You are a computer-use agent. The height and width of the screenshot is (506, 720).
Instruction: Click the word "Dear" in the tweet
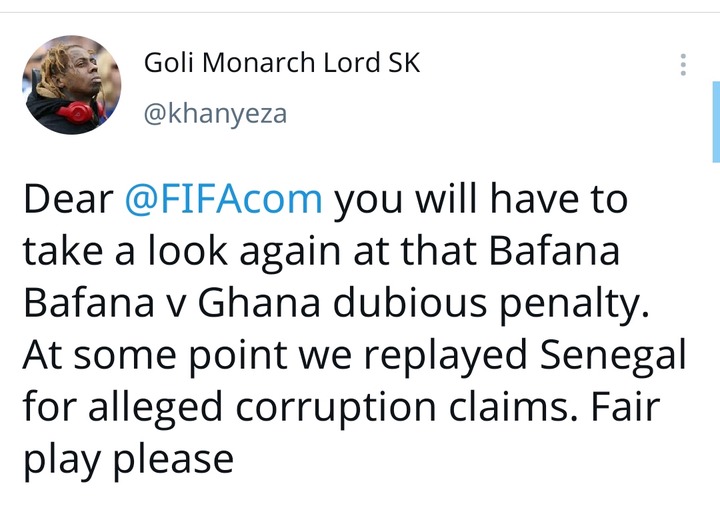coord(67,199)
